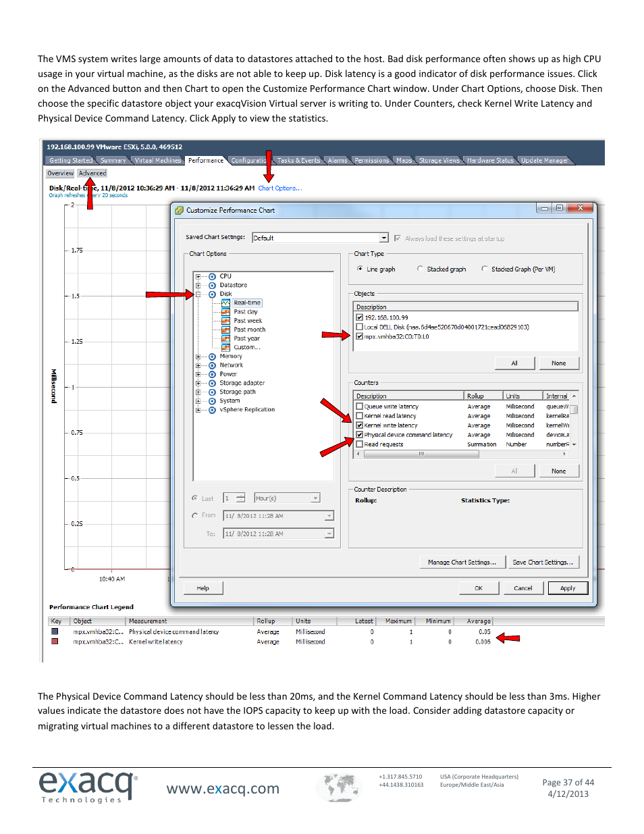Click the Apply button

(x=568, y=588)
